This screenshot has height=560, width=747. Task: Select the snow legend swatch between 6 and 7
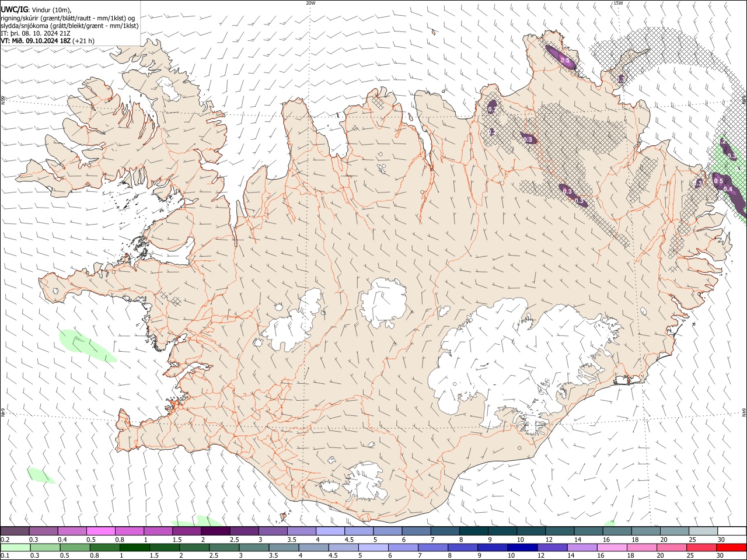(416, 531)
